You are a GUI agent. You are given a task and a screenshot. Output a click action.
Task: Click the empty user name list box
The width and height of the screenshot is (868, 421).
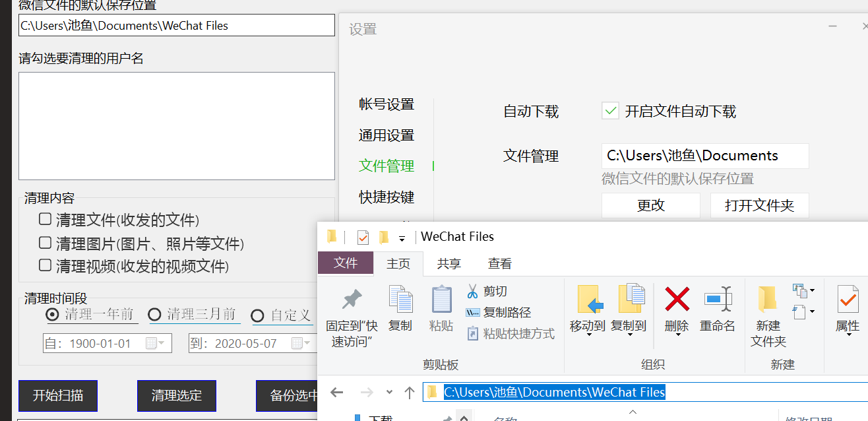(x=177, y=126)
